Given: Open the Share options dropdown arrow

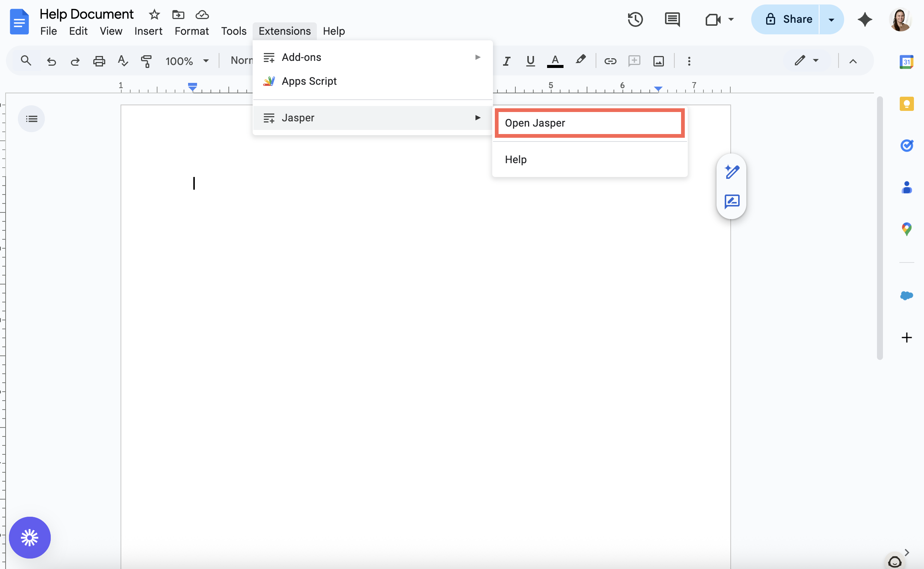Looking at the screenshot, I should tap(831, 19).
